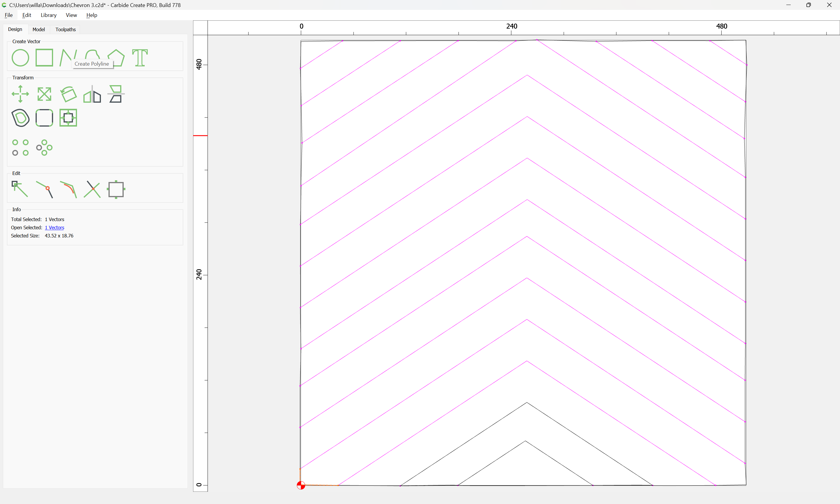The height and width of the screenshot is (504, 840).
Task: Click the '43.52 x 18.76' selected size value
Action: click(59, 236)
